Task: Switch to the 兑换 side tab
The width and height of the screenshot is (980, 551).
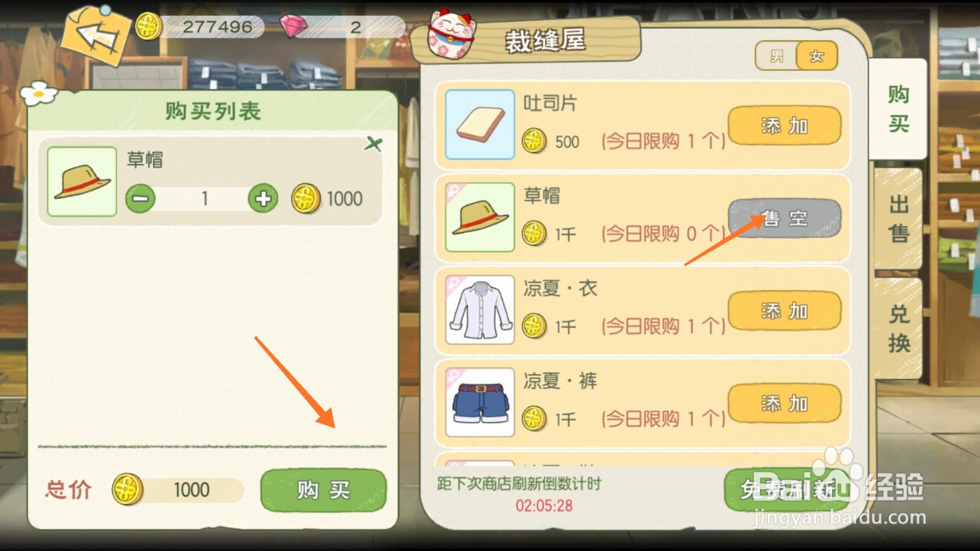Action: coord(899,329)
